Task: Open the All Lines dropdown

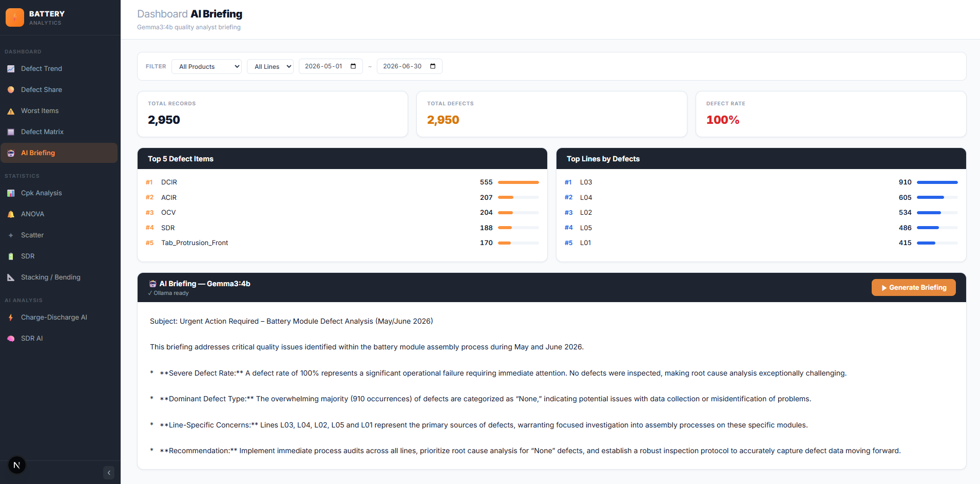Action: point(271,66)
